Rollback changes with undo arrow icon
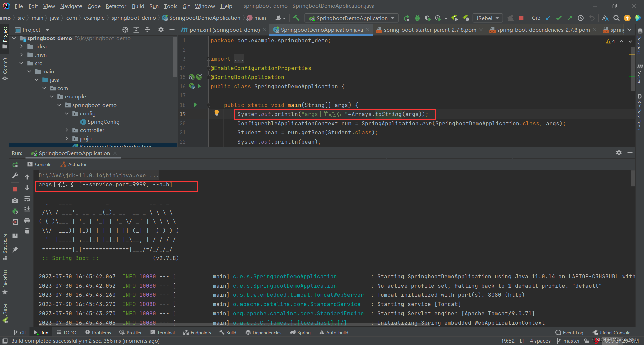Image resolution: width=644 pixels, height=345 pixels. (x=592, y=18)
